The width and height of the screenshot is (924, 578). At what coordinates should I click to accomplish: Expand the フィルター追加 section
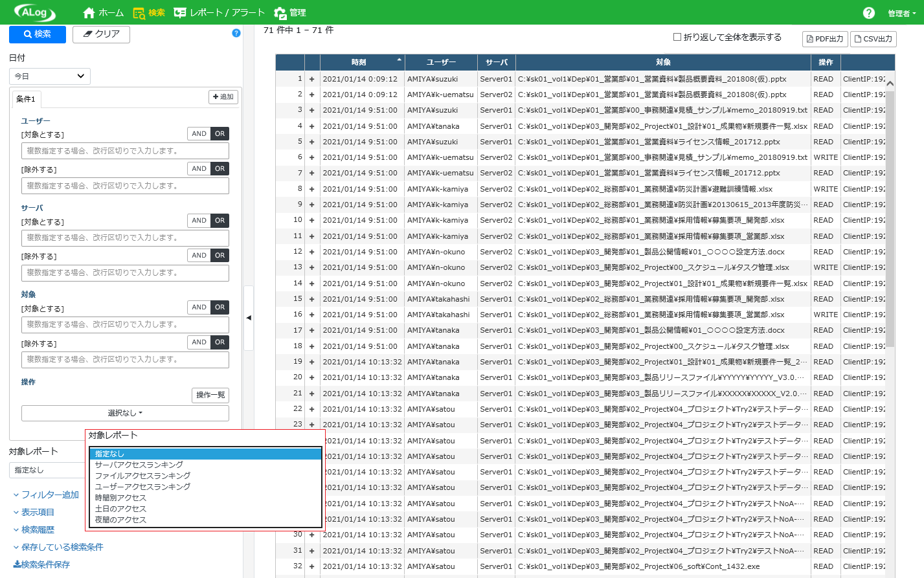point(46,495)
